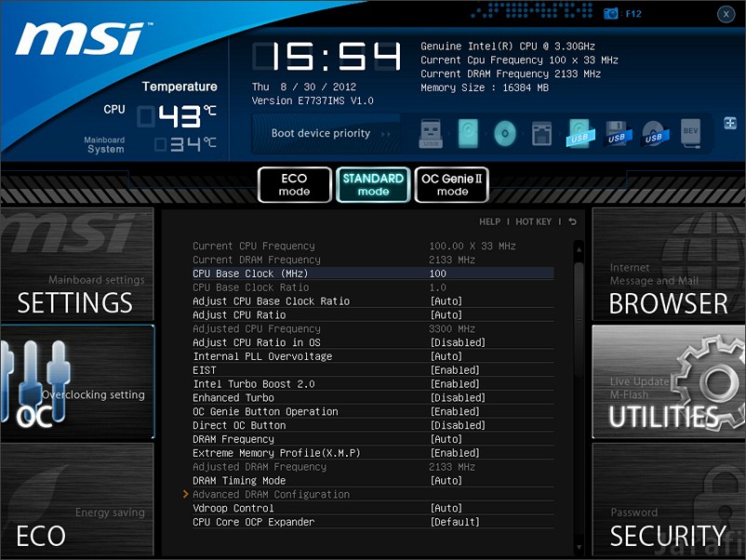Screen dimensions: 746x560
Task: Toggle Extreme Memory Profile (X.M.P) [Enabled] value
Action: [455, 453]
